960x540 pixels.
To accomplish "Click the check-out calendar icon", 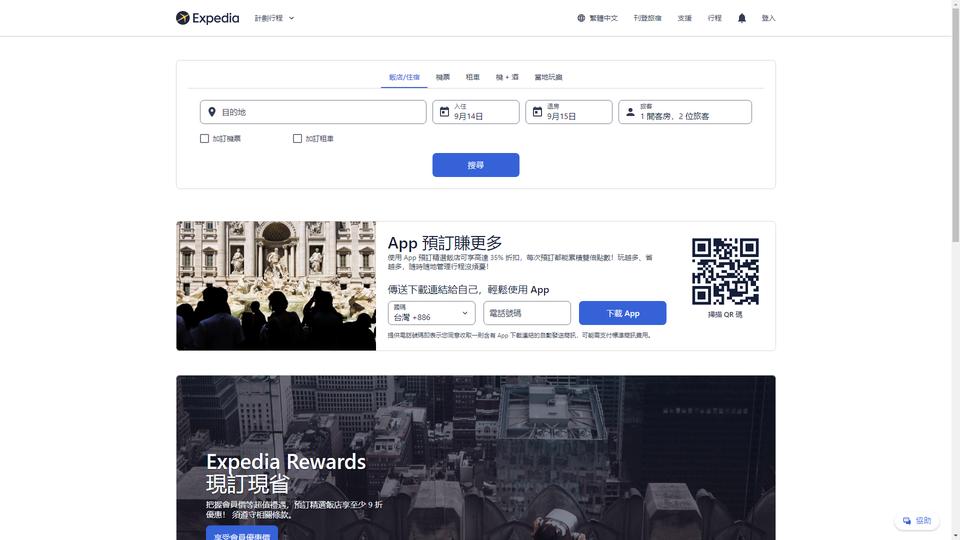I will pos(537,112).
